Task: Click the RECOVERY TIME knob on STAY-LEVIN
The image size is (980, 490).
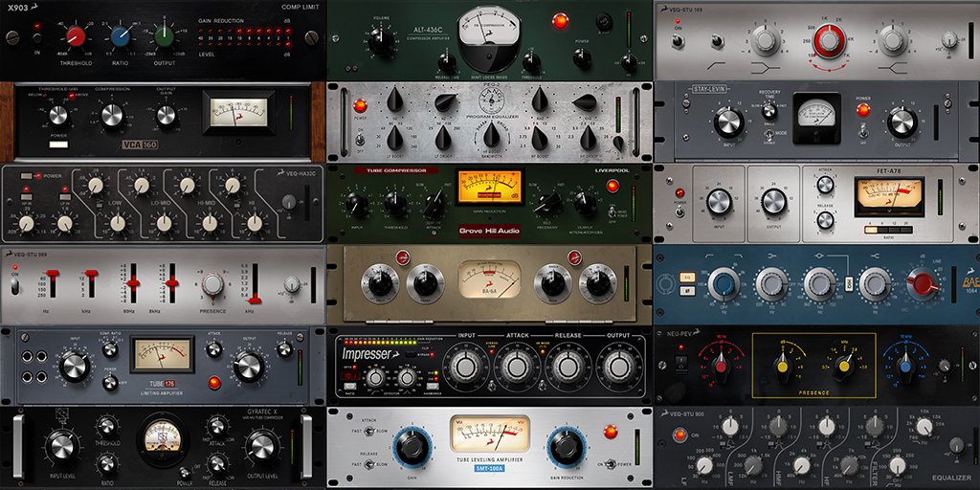Action: coord(769,110)
